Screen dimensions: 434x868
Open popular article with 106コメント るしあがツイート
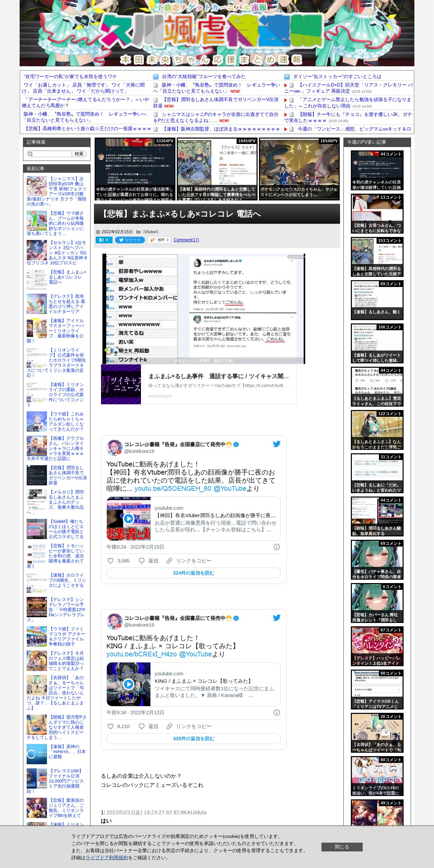[377, 344]
